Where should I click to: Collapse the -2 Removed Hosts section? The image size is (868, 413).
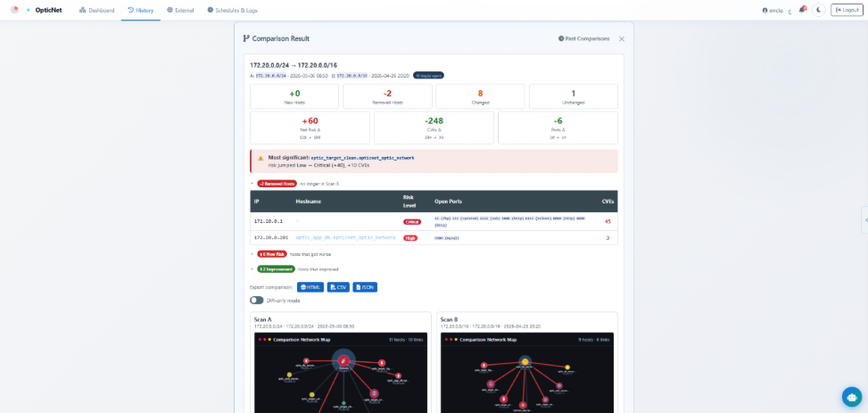pyautogui.click(x=277, y=183)
